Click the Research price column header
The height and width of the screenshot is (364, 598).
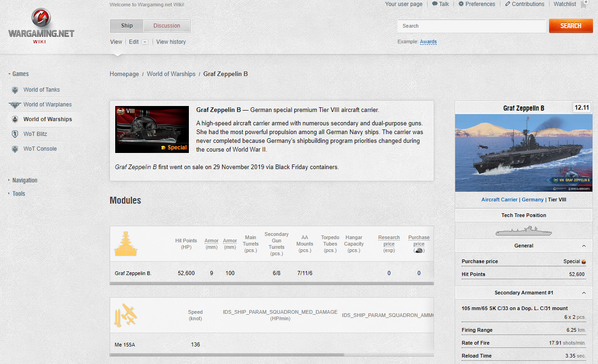coord(389,244)
